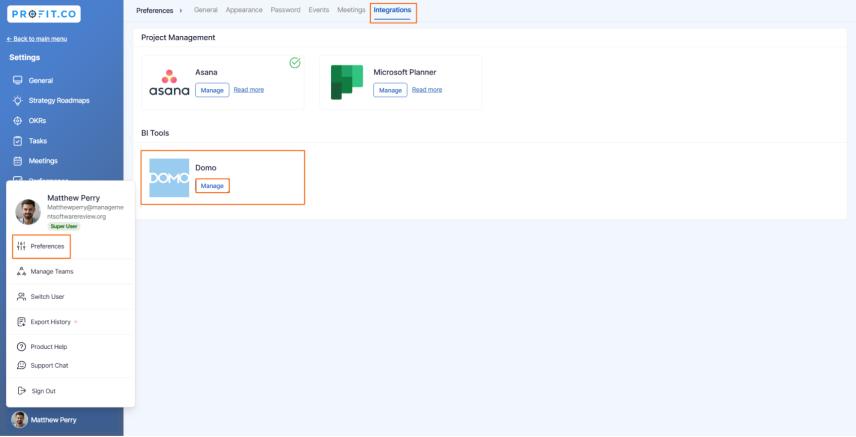Click the Domo logo thumbnail

coord(169,178)
